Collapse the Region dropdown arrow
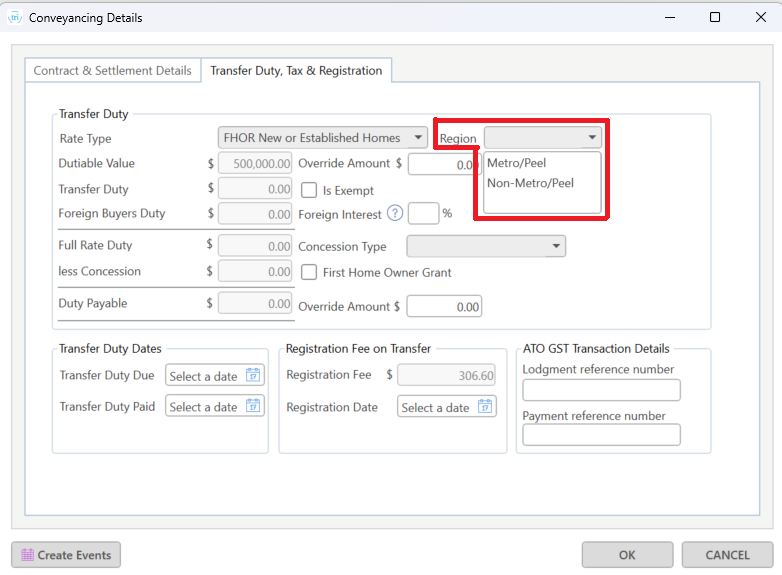782x575 pixels. 592,137
